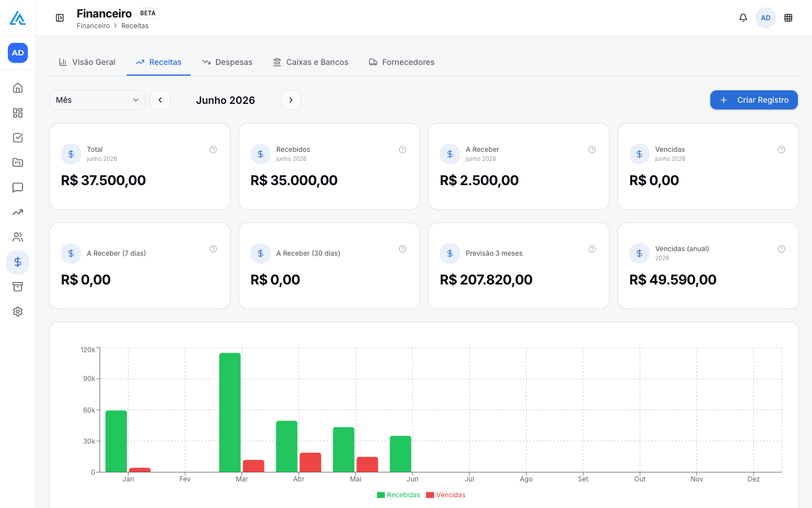Image resolution: width=812 pixels, height=508 pixels.
Task: Switch to Visão Geral tab
Action: (87, 62)
